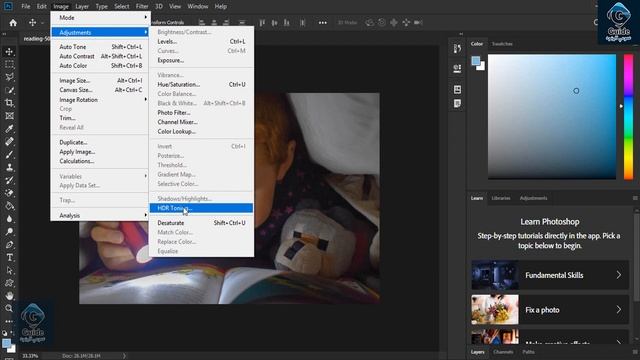Swap foreground and background colors icon

[12, 333]
